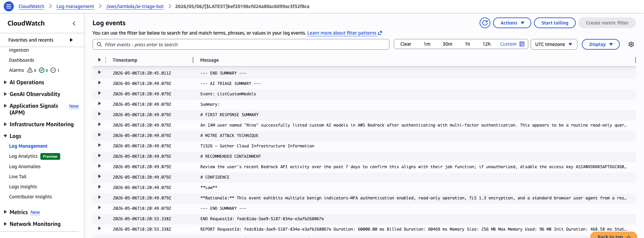Click the Message column header
The width and height of the screenshot is (644, 238).
point(209,60)
